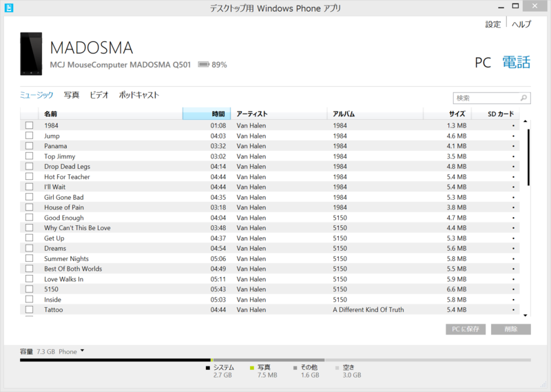
Task: Sort by the SD カード column header
Action: 495,114
